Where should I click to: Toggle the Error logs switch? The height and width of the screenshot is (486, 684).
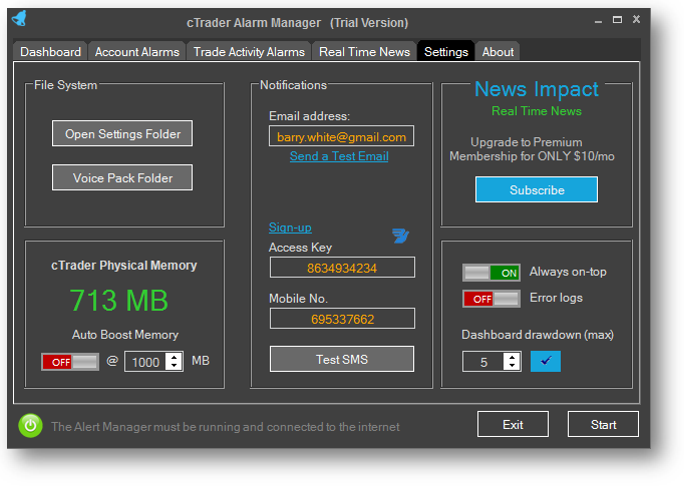pos(491,299)
